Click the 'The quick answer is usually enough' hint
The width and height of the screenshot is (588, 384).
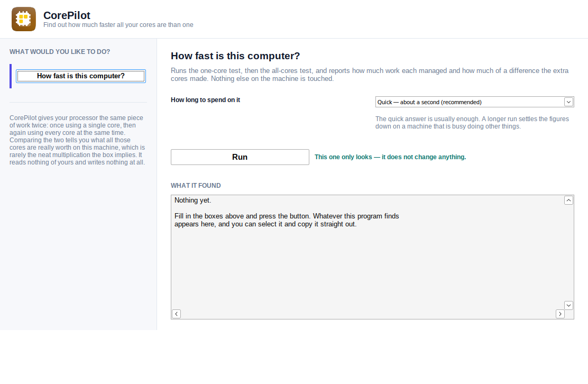472,123
